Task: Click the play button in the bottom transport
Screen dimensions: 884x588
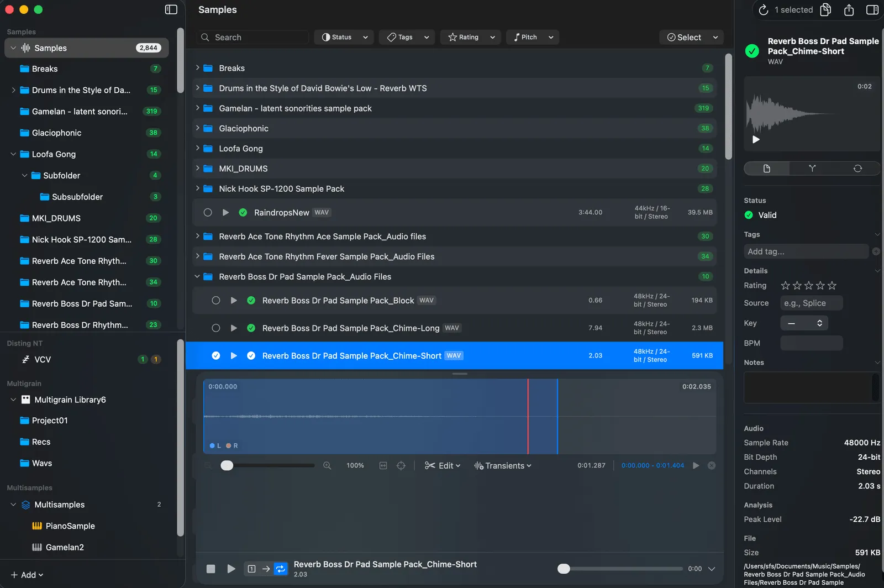Action: (x=231, y=569)
